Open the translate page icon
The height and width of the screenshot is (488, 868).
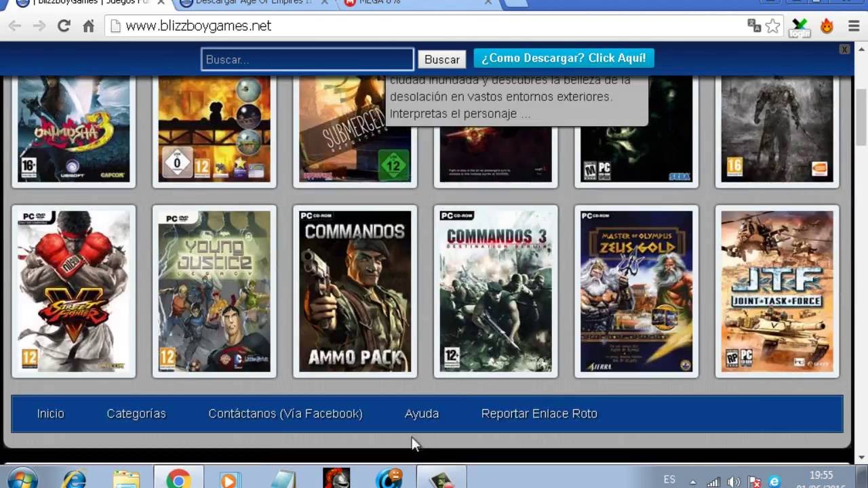pos(754,26)
